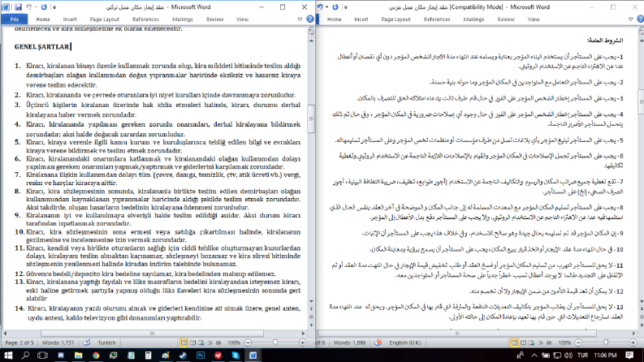Screen dimensions: 644x362
Task: Save the Turkish document using Save icon
Action: click(18, 7)
